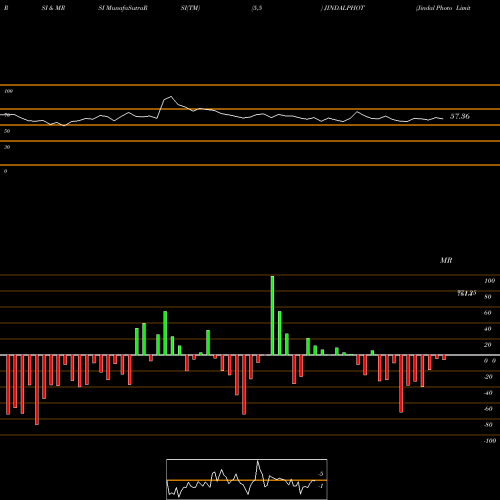Click the -60 label on the MR axis

pyautogui.click(x=488, y=409)
